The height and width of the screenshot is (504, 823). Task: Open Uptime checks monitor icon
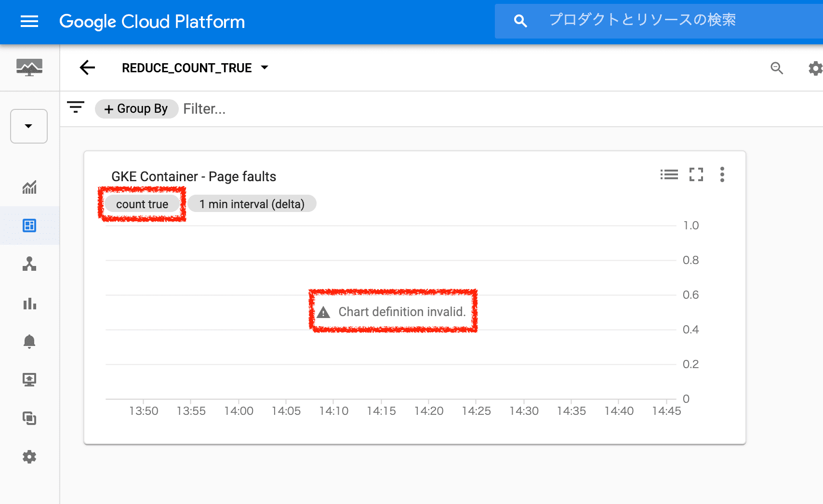coord(29,380)
